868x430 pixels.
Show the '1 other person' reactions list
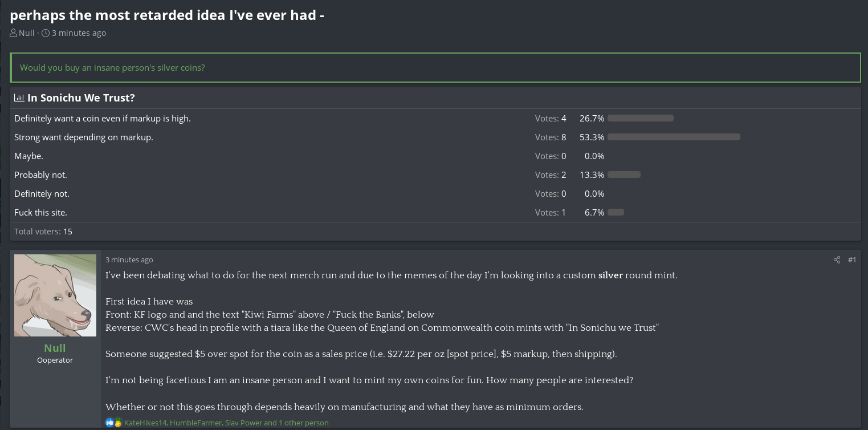pyautogui.click(x=304, y=423)
